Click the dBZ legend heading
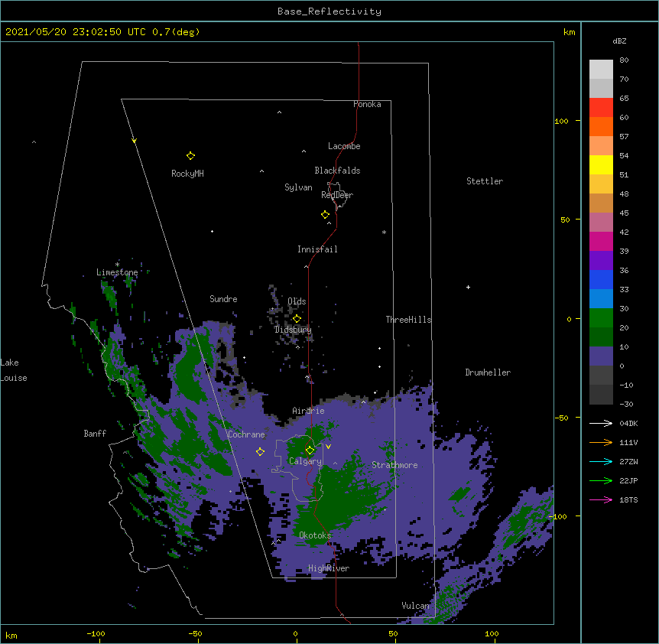659x644 pixels. tap(619, 41)
